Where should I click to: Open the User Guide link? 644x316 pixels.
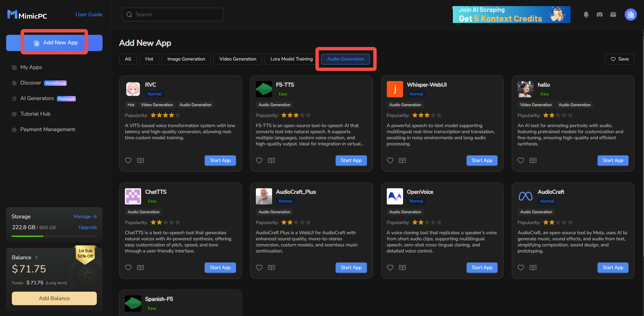coord(89,15)
